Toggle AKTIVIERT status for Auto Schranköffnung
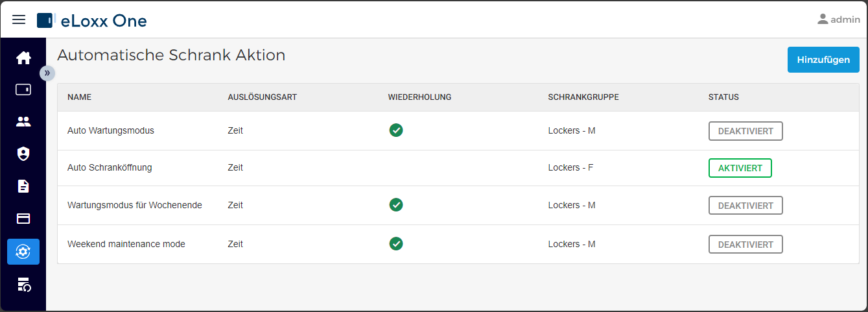The height and width of the screenshot is (312, 868). [740, 168]
